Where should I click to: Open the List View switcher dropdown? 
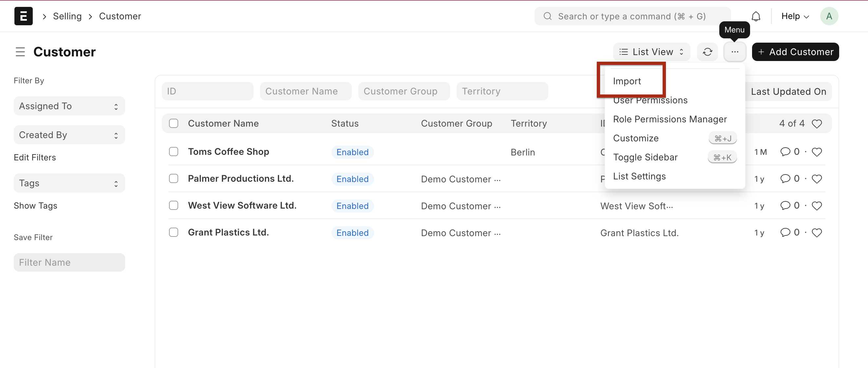pos(651,52)
